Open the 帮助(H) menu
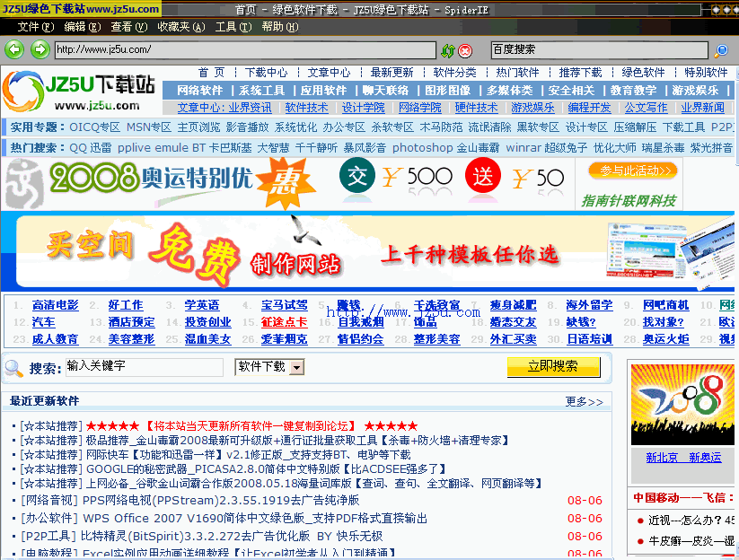The image size is (739, 560). point(280,27)
